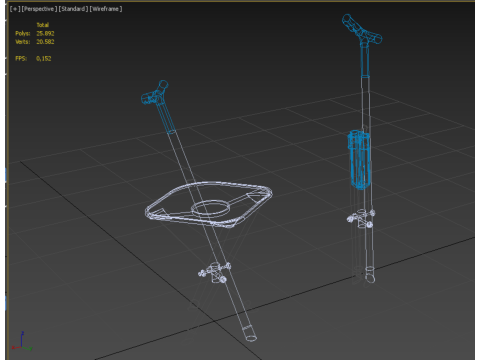Open the [Standard] viewport quality menu
The width and height of the screenshot is (480, 360).
click(x=73, y=9)
